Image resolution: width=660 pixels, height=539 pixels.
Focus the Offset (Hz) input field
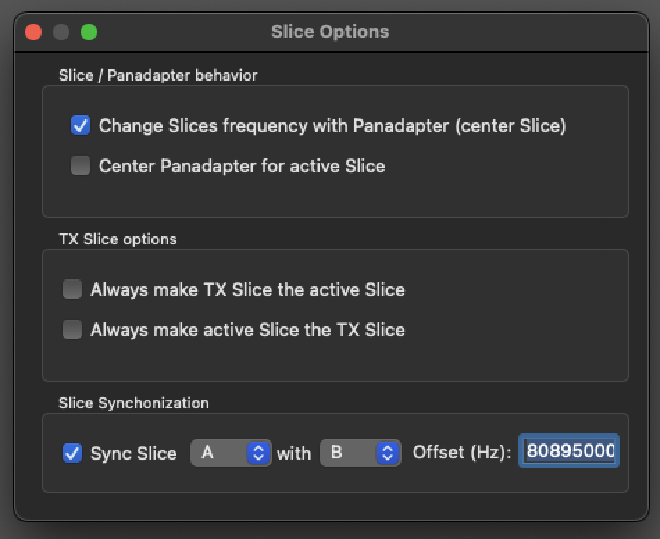pos(568,452)
